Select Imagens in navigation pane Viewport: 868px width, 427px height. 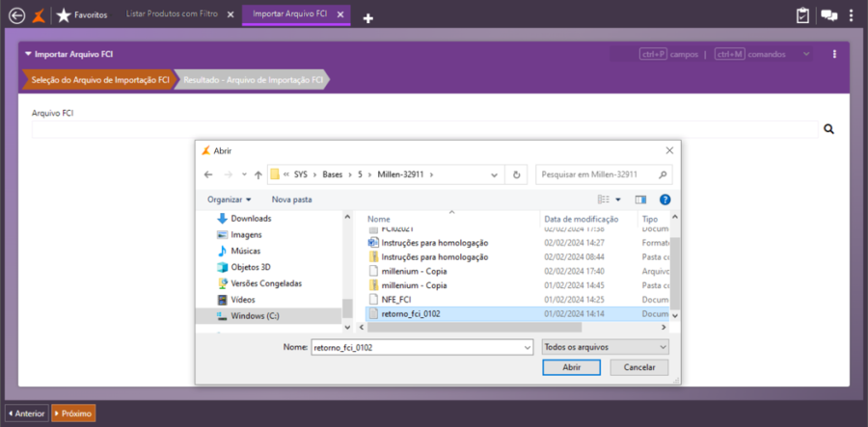(239, 234)
